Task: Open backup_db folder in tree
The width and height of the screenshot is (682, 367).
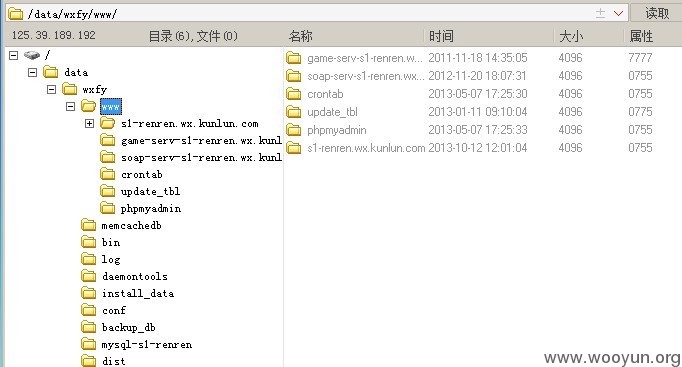Action: [129, 327]
